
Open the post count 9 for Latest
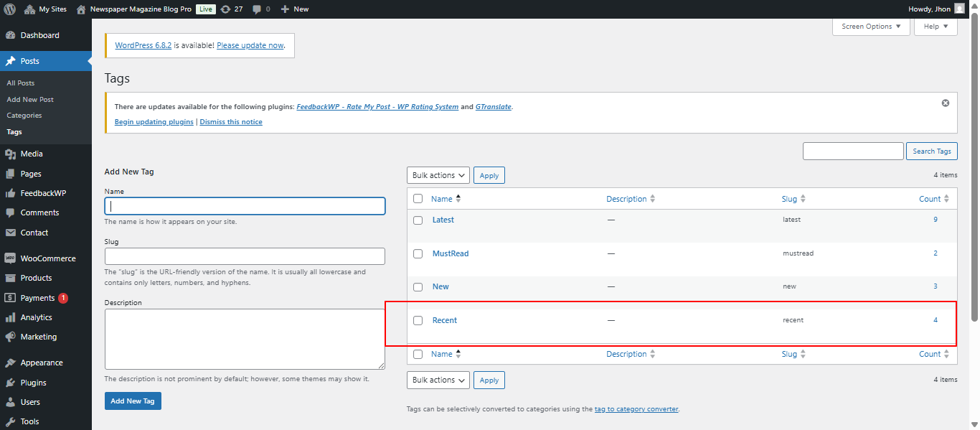point(936,220)
